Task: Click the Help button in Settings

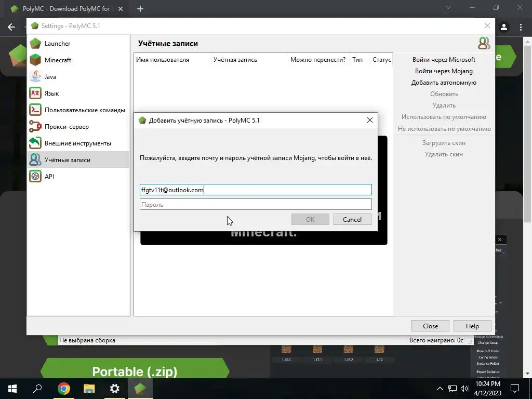Action: 472,326
